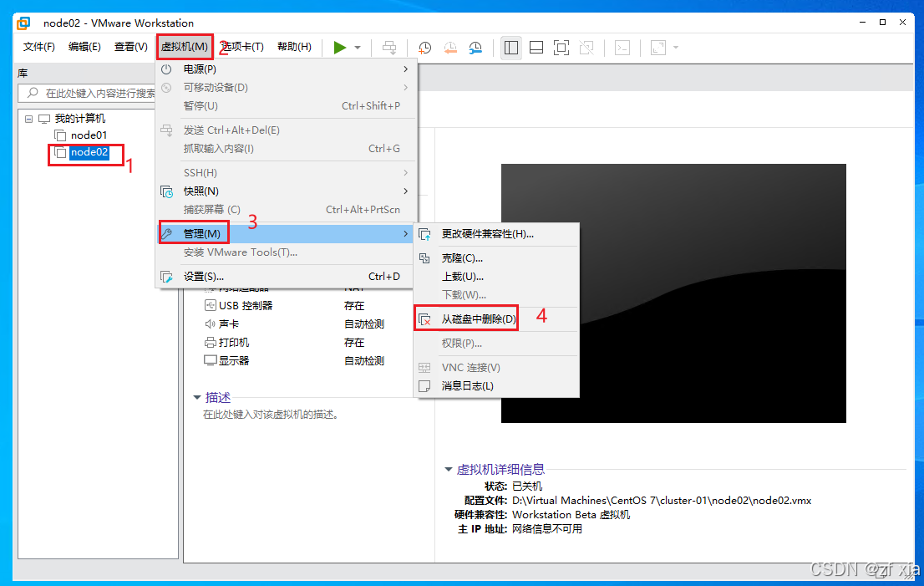Viewport: 924px width, 586px height.
Task: Enter full screen mode icon
Action: [x=561, y=47]
